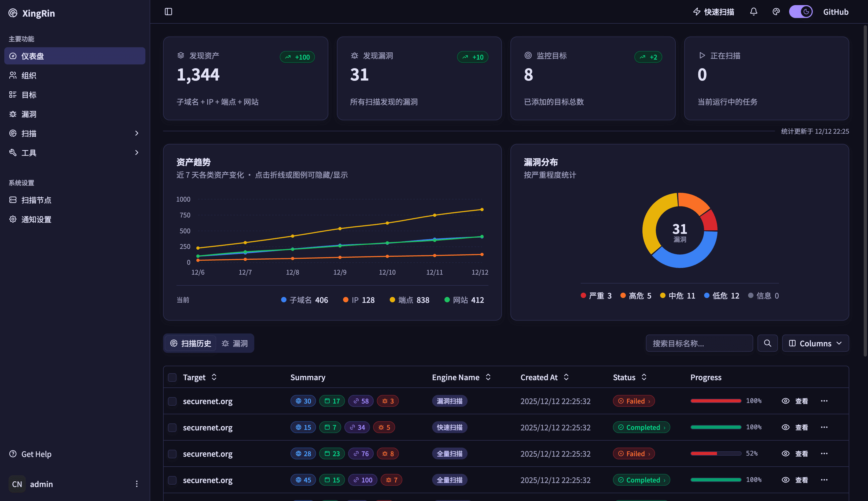Open the notifications bell

pyautogui.click(x=753, y=12)
